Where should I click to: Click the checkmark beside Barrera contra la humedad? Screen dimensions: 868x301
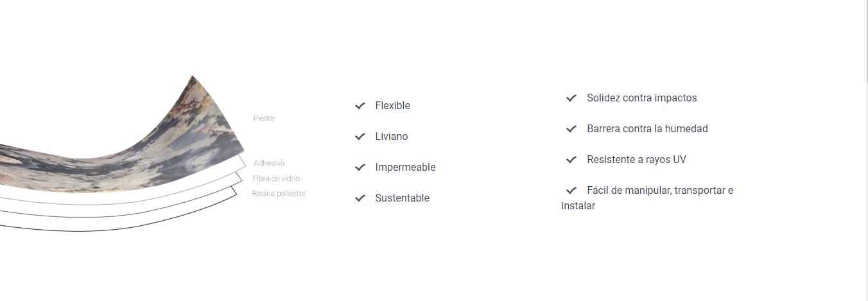click(x=571, y=129)
